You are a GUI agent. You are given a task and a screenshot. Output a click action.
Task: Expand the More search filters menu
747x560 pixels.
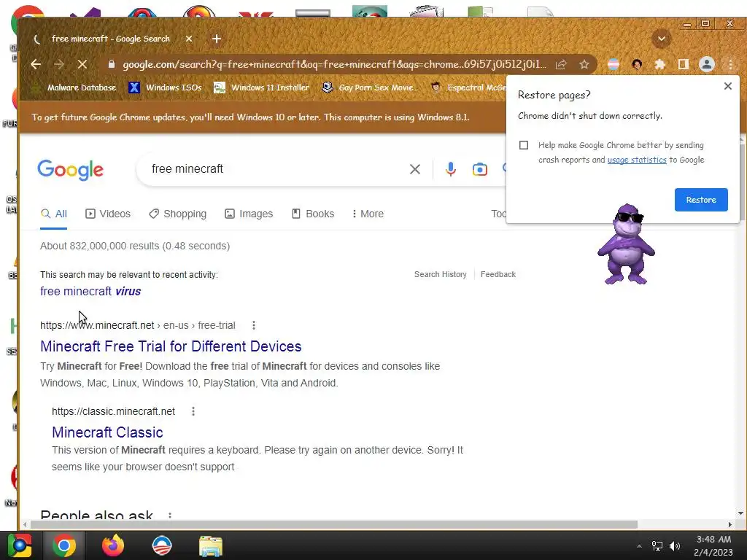pyautogui.click(x=368, y=214)
